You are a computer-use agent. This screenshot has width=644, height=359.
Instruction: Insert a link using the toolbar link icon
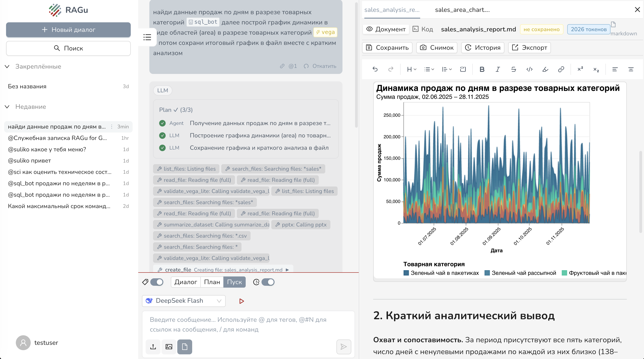561,69
